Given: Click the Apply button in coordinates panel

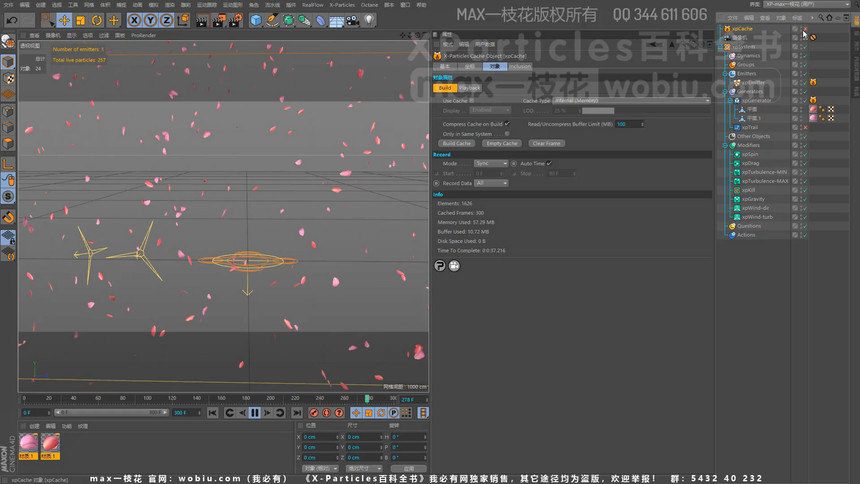Looking at the screenshot, I should (408, 469).
